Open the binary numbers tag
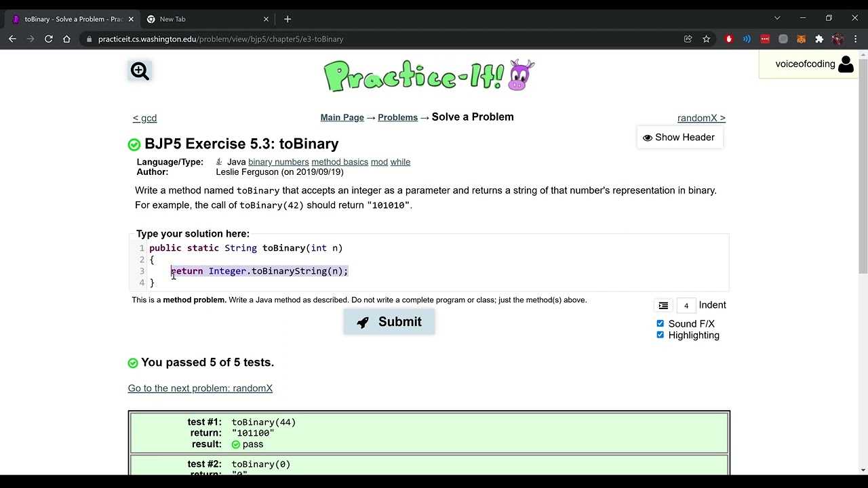This screenshot has height=488, width=868. [279, 162]
